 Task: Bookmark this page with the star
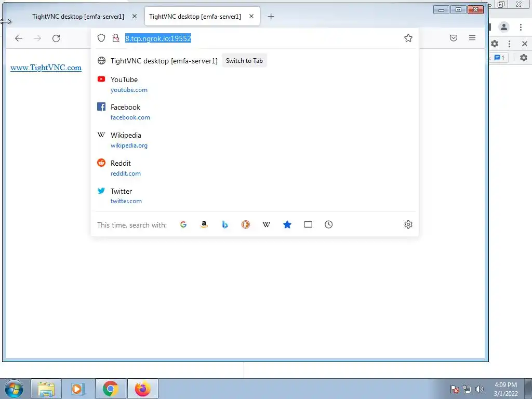click(x=408, y=38)
